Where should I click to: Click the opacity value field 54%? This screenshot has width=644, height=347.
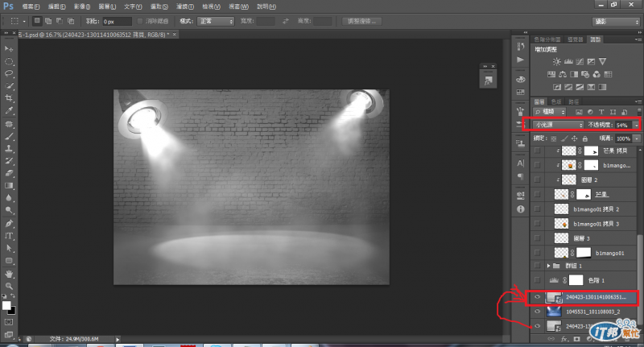[623, 125]
